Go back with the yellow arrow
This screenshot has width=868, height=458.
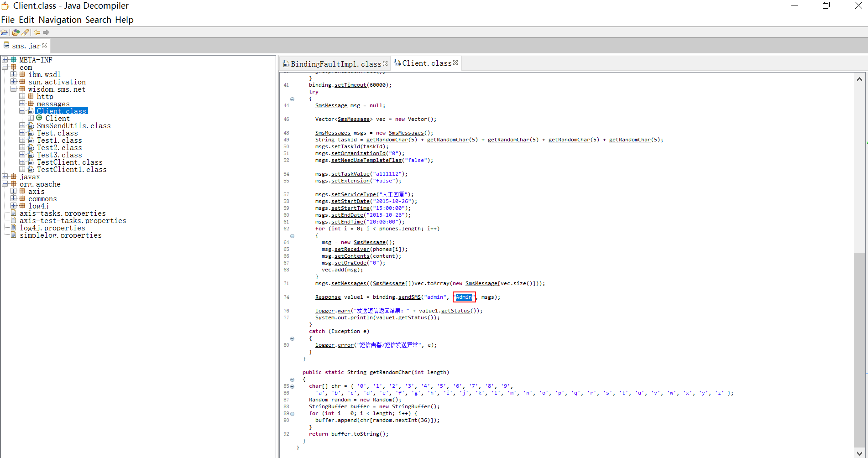tap(37, 32)
